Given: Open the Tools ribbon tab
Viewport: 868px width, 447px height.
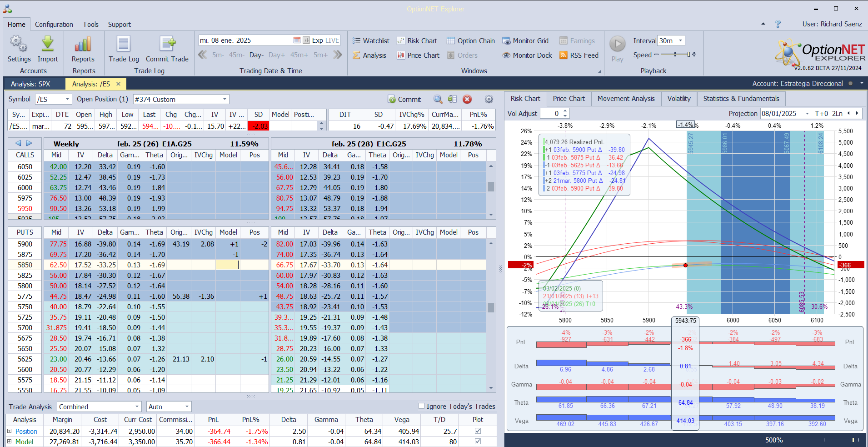Looking at the screenshot, I should point(90,25).
